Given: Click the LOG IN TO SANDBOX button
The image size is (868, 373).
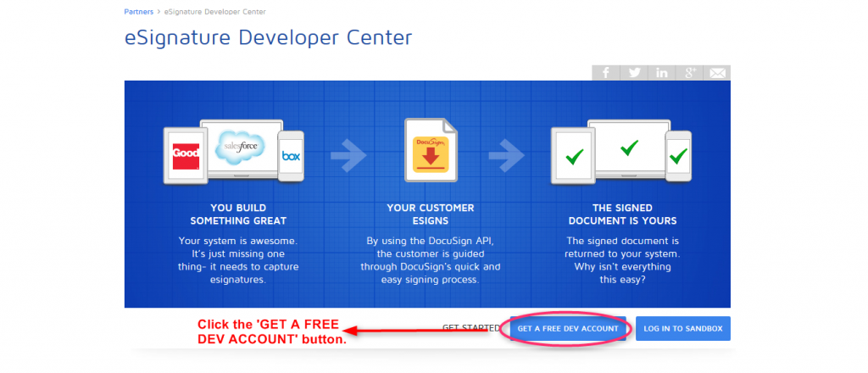Looking at the screenshot, I should 683,329.
